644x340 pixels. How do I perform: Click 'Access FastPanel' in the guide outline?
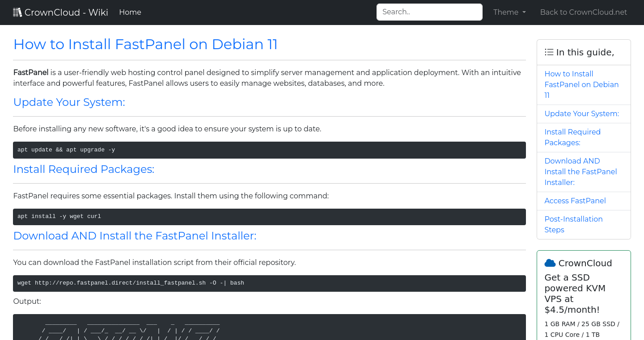[x=575, y=201]
